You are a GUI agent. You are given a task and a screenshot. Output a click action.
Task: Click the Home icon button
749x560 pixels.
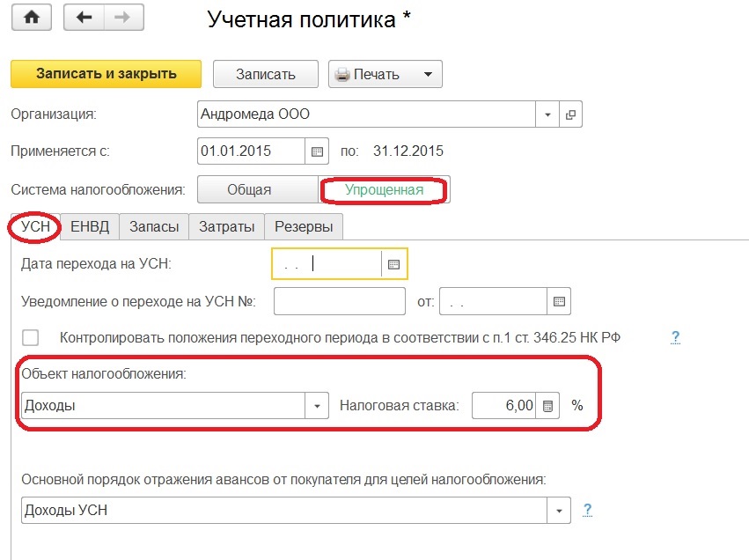tap(30, 18)
